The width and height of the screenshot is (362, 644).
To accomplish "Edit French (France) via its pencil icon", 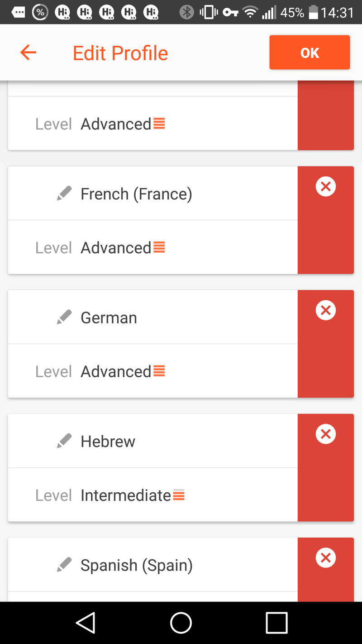I will click(64, 194).
